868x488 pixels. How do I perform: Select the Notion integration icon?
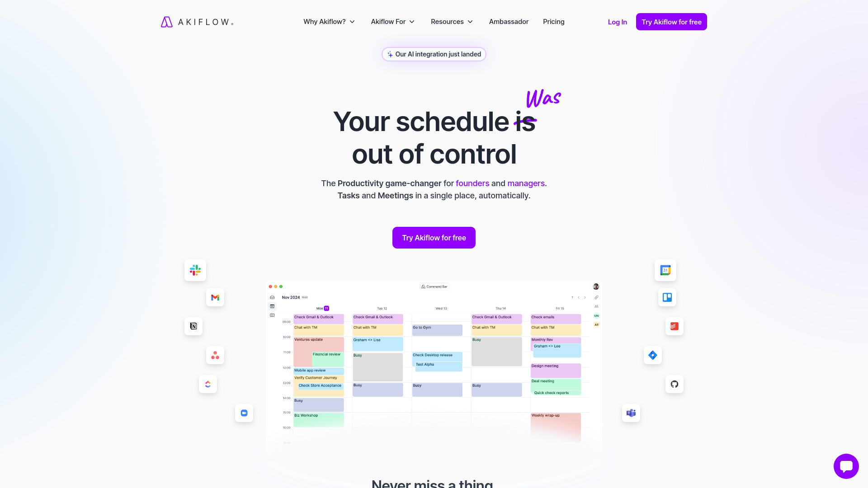193,325
